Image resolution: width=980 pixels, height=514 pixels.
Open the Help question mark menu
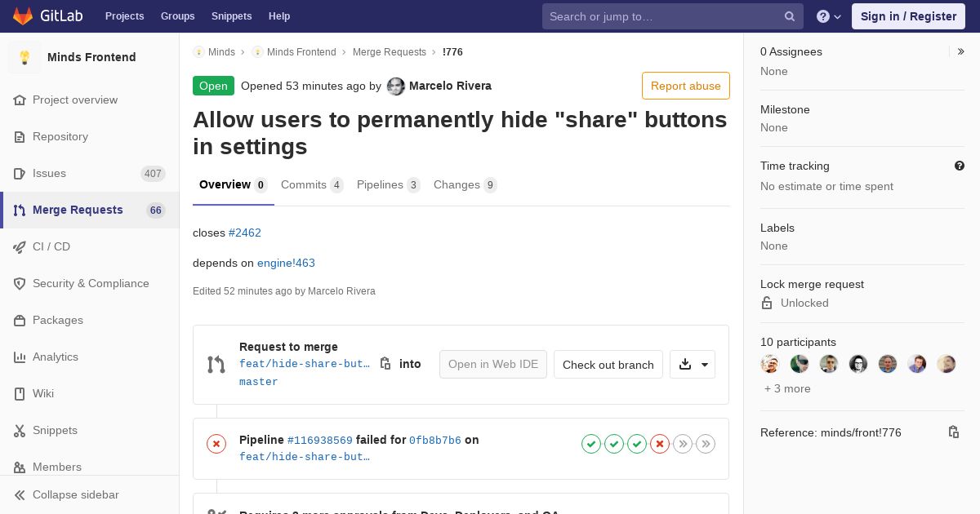[829, 16]
